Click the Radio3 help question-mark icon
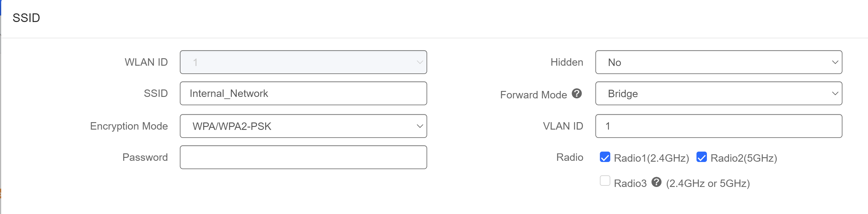 tap(656, 182)
